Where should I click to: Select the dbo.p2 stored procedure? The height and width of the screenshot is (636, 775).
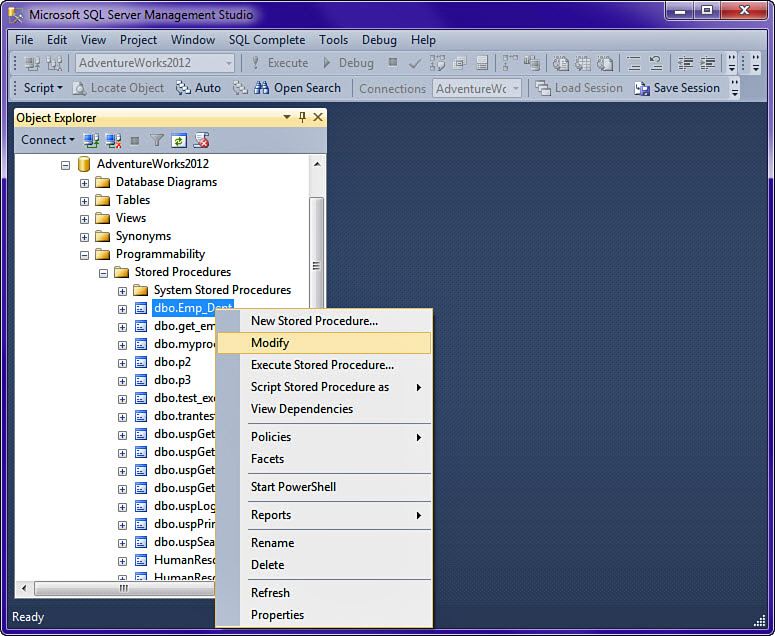point(172,362)
